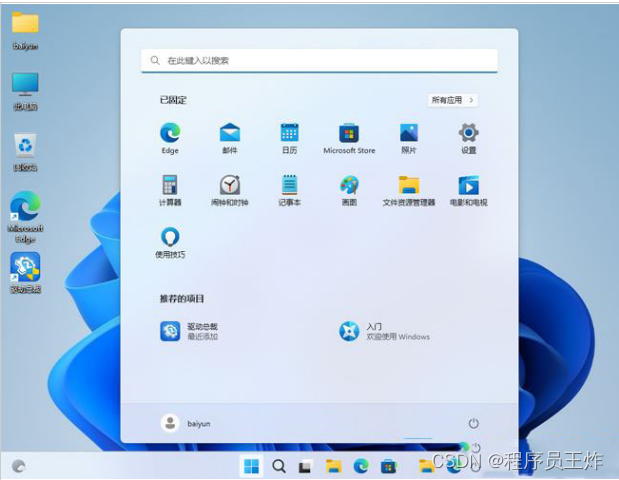619x480 pixels.
Task: Select the Recycle Bin desktop icon
Action: (25, 152)
